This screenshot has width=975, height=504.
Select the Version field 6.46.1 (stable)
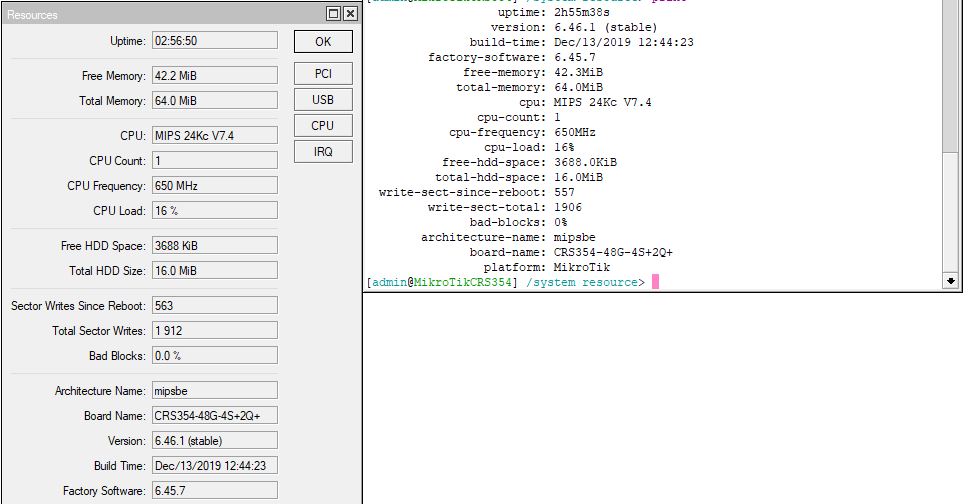tap(215, 441)
